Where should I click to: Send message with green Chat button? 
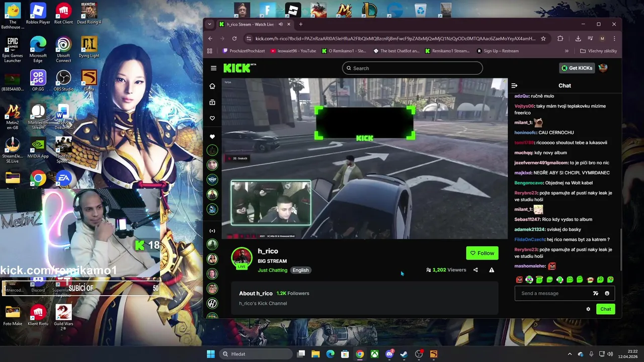[x=605, y=309]
